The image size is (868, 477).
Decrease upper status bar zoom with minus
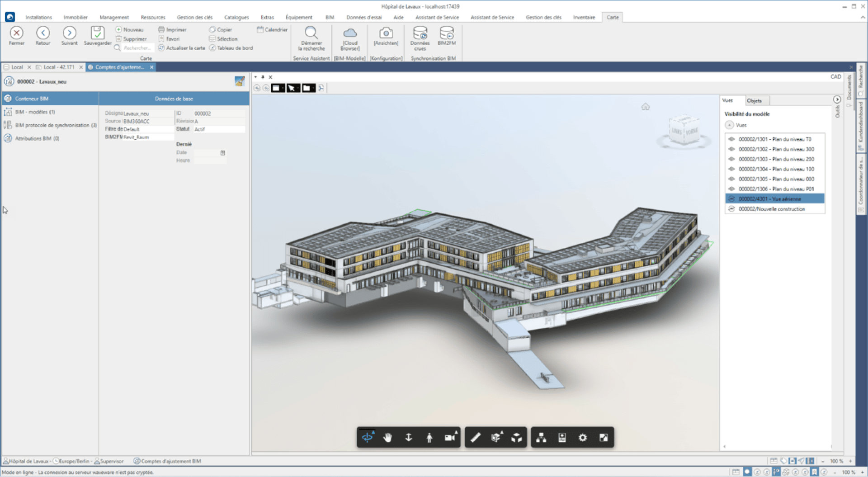click(822, 461)
